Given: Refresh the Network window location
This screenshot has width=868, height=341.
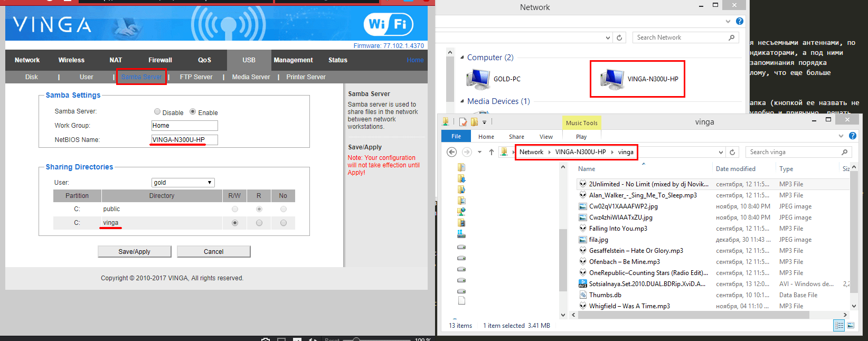Looking at the screenshot, I should point(620,37).
